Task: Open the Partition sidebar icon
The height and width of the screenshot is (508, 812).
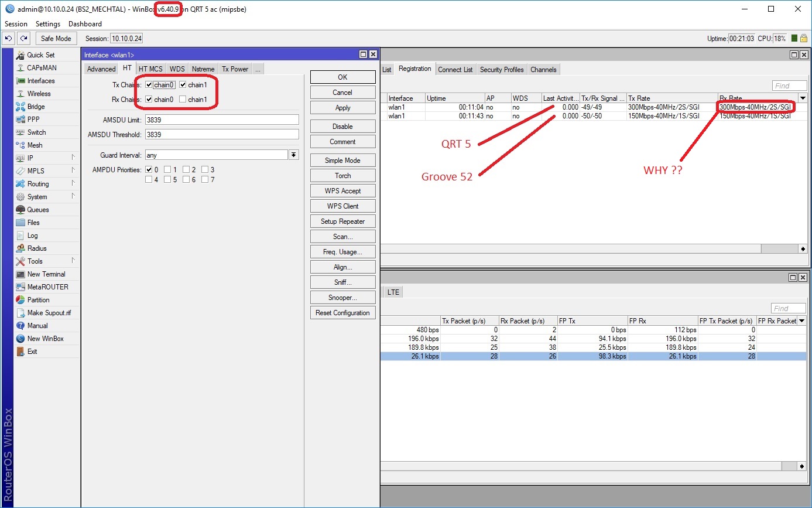Action: tap(20, 300)
